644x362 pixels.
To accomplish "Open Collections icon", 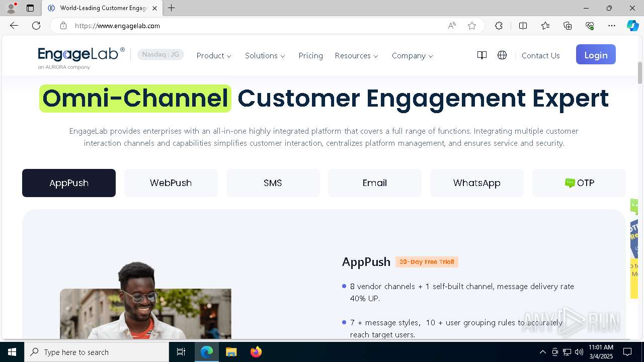I will tap(568, 26).
